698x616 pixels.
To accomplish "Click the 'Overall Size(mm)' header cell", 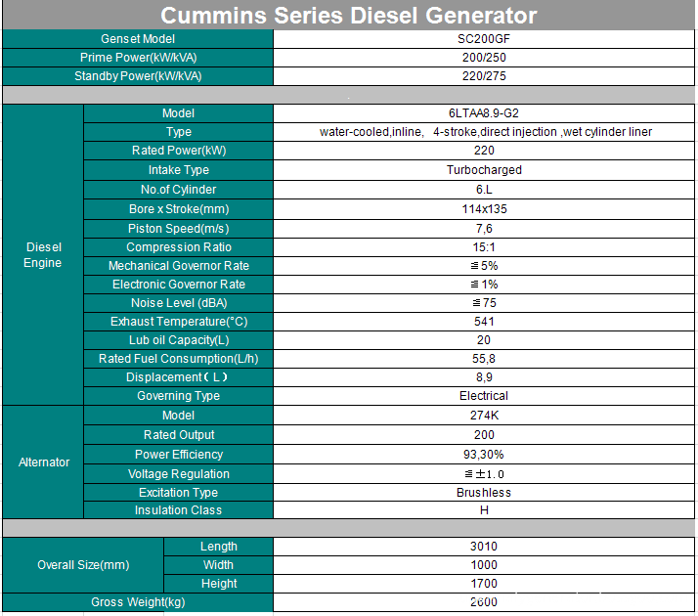I will click(x=83, y=565).
